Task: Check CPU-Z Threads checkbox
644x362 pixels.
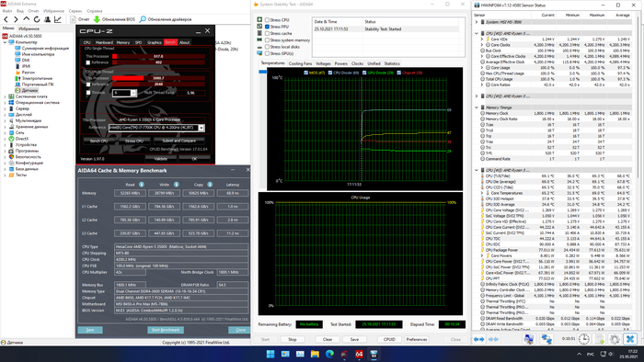Action: point(88,93)
